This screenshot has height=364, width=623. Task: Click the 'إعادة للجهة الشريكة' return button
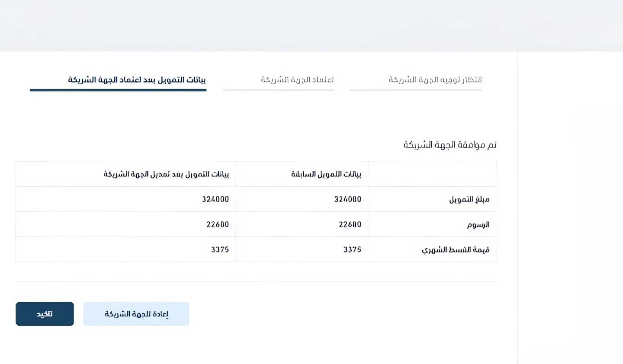pyautogui.click(x=136, y=314)
